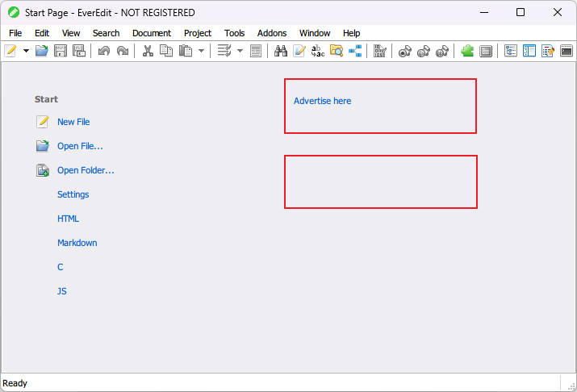577x392 pixels.
Task: Click the Paste clipboard icon
Action: pos(186,51)
